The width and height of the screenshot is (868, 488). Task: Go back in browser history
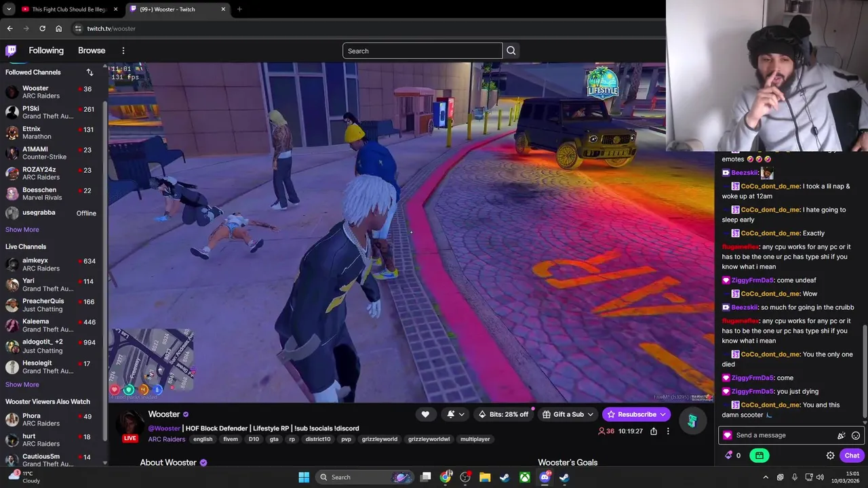coord(9,28)
